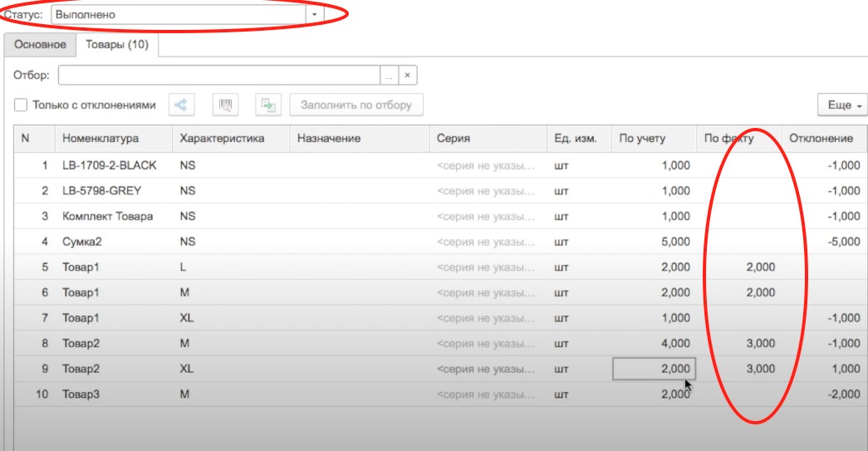Screen dimensions: 868x451
Task: Click По учету value 4,000 in row 8
Action: pyautogui.click(x=654, y=344)
